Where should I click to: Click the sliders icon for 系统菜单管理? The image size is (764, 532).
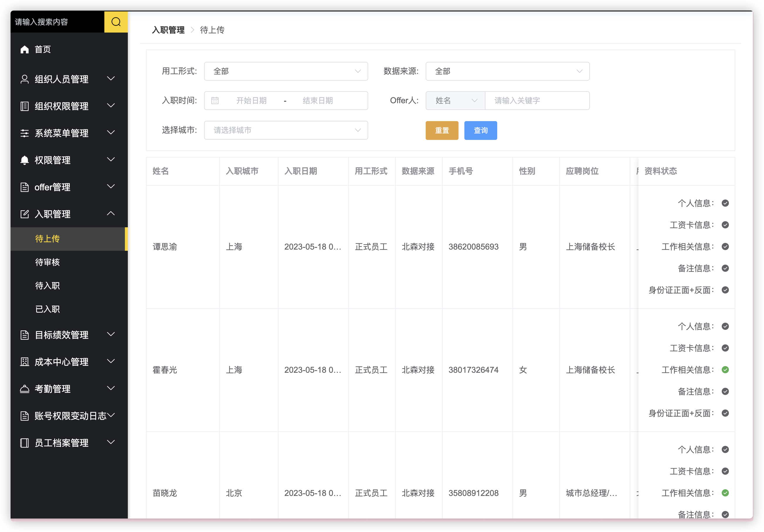(25, 133)
